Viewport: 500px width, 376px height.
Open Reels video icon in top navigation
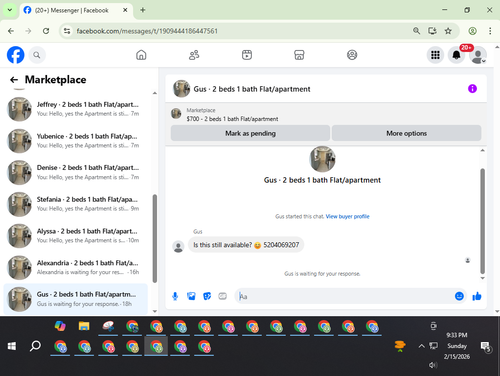point(247,55)
